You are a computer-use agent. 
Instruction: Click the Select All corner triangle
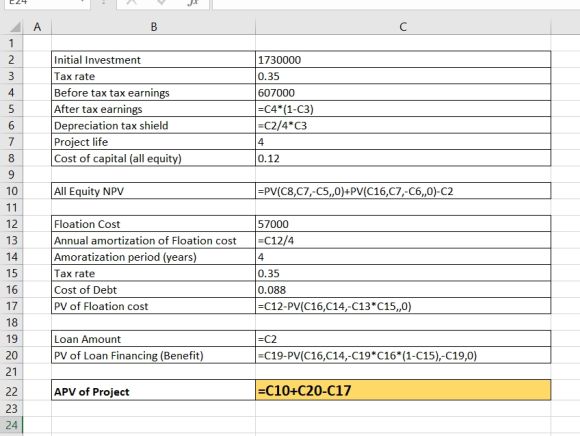point(15,27)
